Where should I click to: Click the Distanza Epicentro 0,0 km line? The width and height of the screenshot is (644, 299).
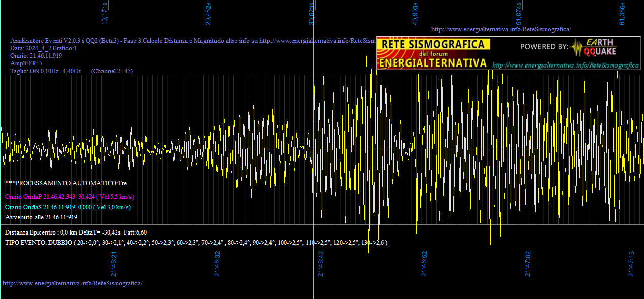[x=76, y=232]
